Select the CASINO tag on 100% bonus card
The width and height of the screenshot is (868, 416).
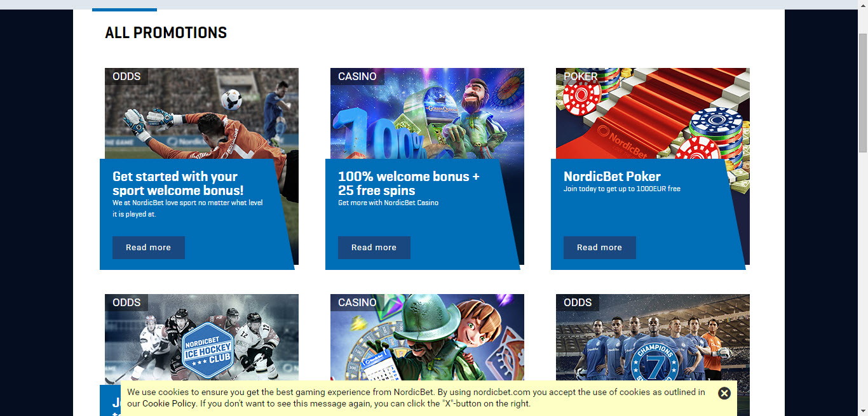(357, 76)
